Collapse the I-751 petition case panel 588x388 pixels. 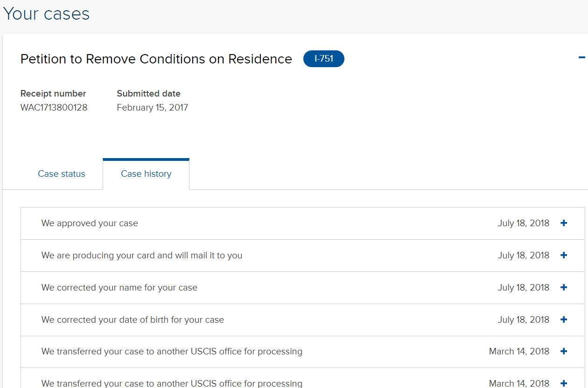(x=581, y=58)
